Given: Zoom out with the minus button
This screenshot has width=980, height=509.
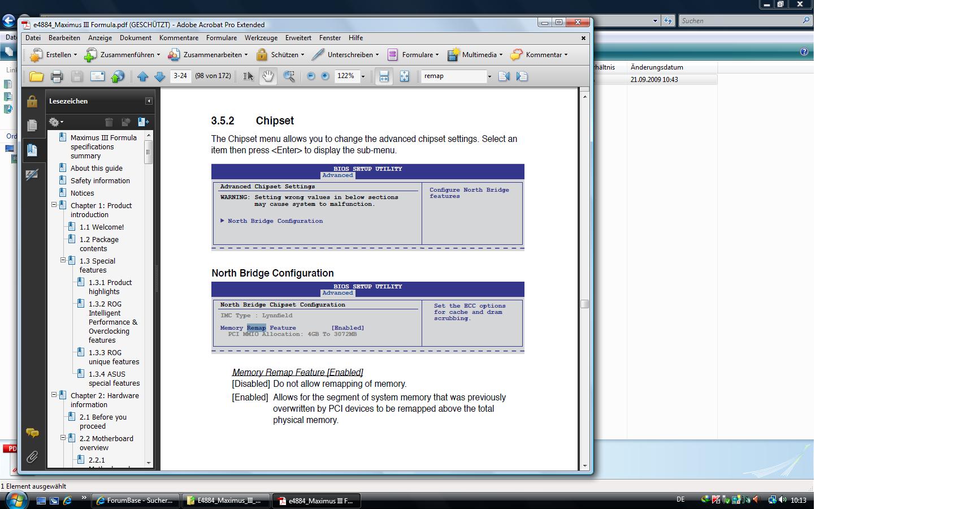Looking at the screenshot, I should [x=311, y=76].
